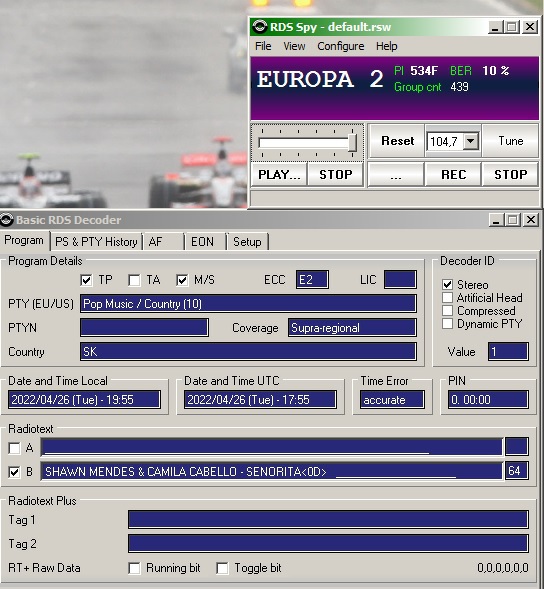Maximize the Basic RDS Decoder window
This screenshot has height=589, width=544.
(x=512, y=220)
